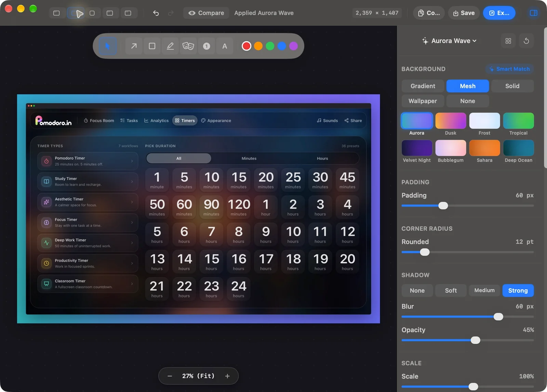Image resolution: width=547 pixels, height=392 pixels.
Task: Choose the Tropical mesh background
Action: click(x=518, y=121)
